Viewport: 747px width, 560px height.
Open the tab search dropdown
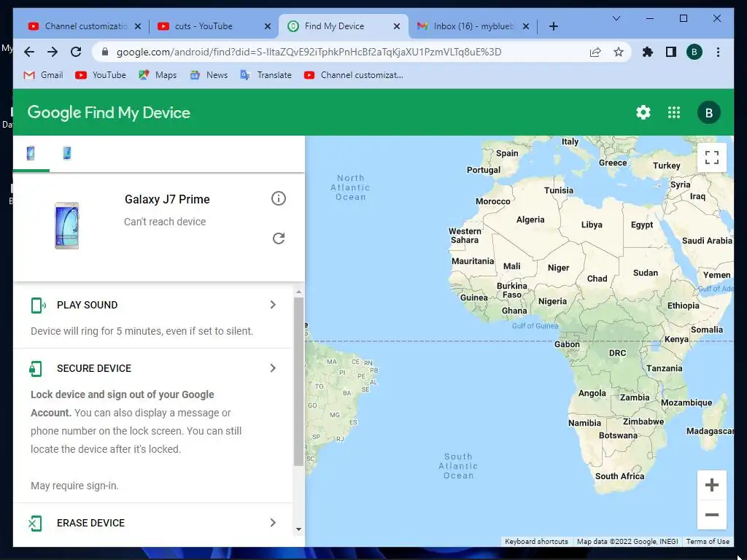click(x=616, y=18)
